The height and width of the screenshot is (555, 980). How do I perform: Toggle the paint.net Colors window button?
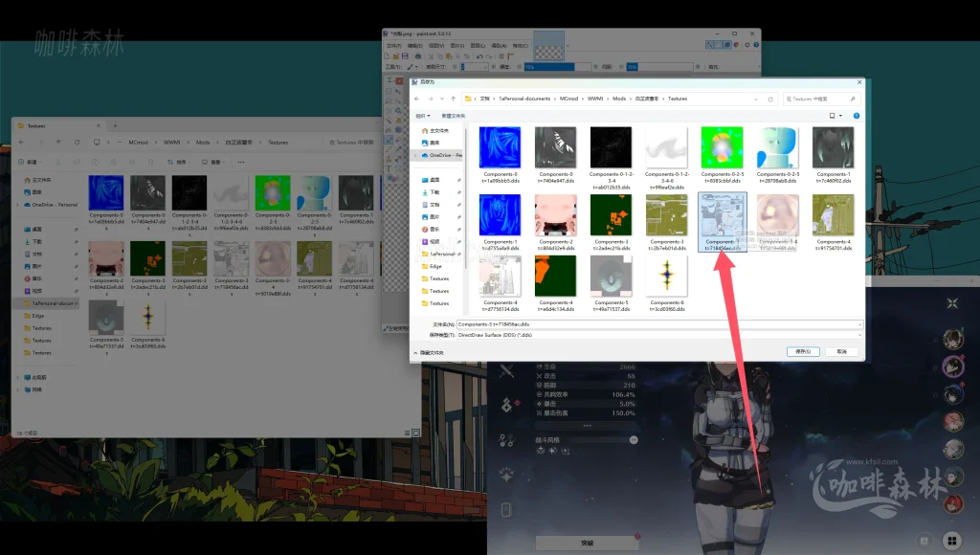(x=736, y=45)
